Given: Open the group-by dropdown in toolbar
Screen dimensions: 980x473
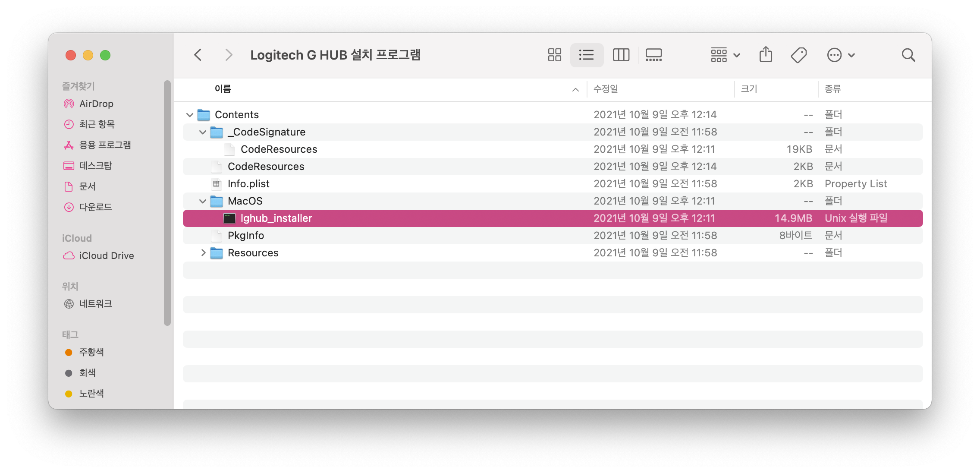Looking at the screenshot, I should pyautogui.click(x=725, y=55).
